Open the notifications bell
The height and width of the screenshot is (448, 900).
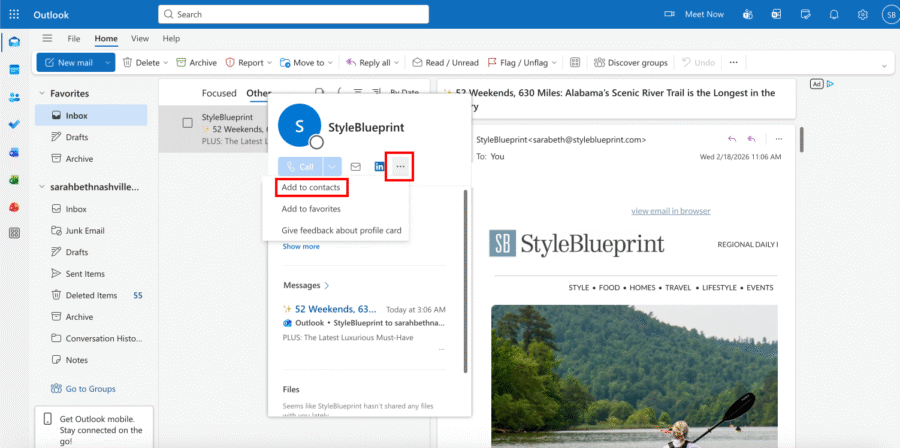tap(834, 14)
